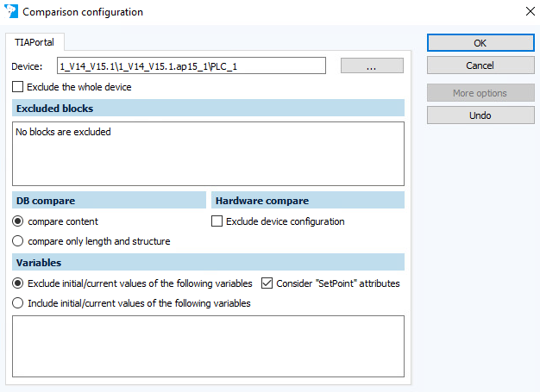Click the More options button
The height and width of the screenshot is (392, 540).
474,93
